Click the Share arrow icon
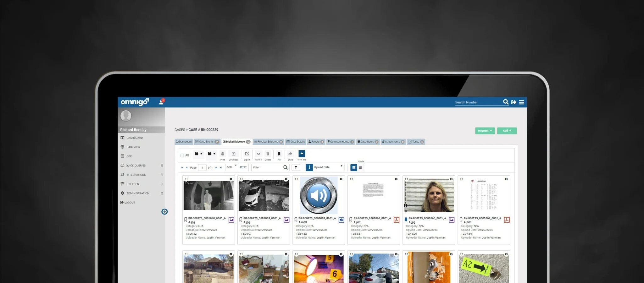This screenshot has height=283, width=644. point(290,154)
